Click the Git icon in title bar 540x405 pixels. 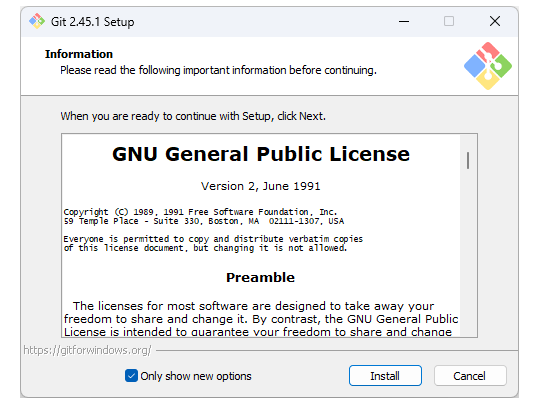tap(37, 21)
